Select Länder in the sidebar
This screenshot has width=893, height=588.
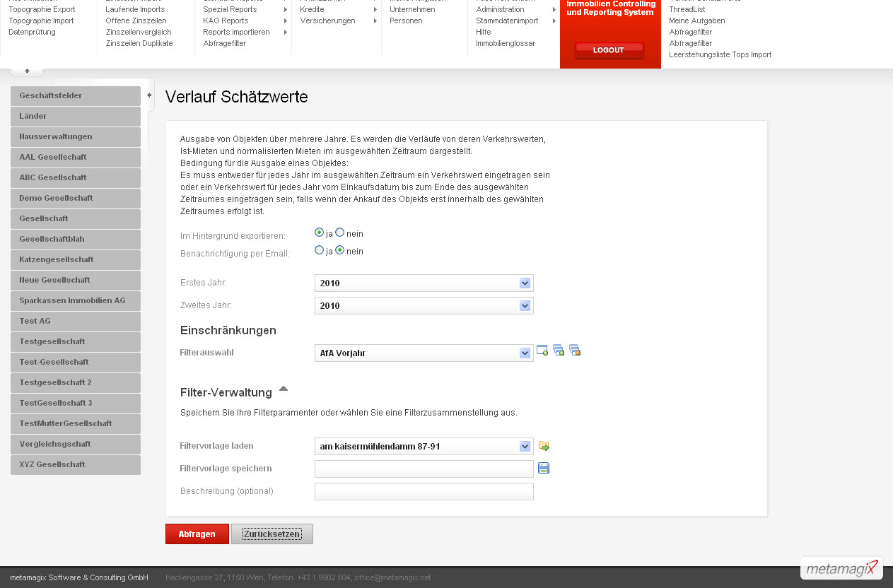(76, 116)
